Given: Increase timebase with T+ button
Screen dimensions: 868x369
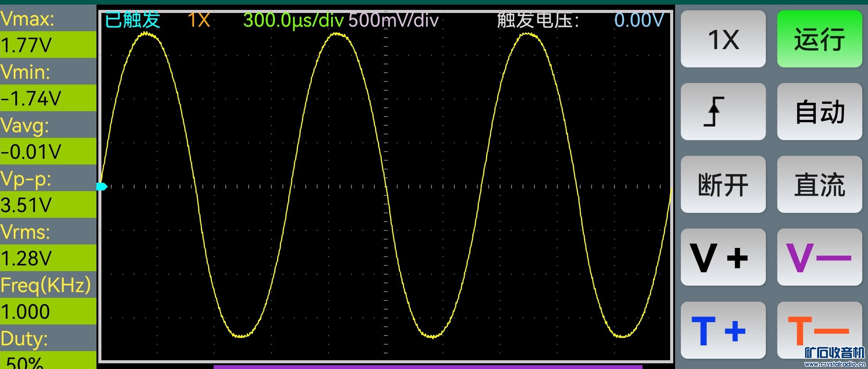Looking at the screenshot, I should 723,330.
